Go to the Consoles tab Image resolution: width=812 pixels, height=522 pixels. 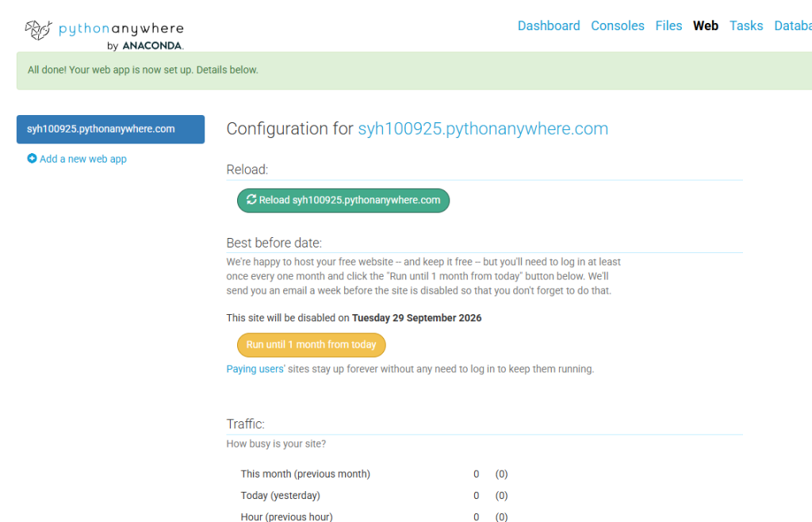(x=617, y=26)
